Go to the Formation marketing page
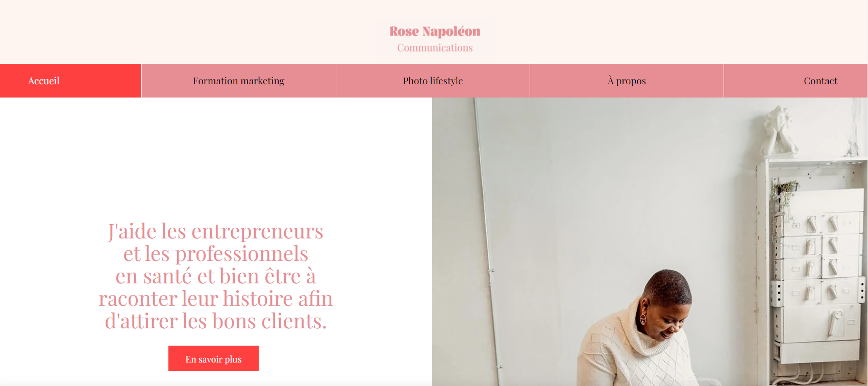The width and height of the screenshot is (868, 386). tap(239, 81)
